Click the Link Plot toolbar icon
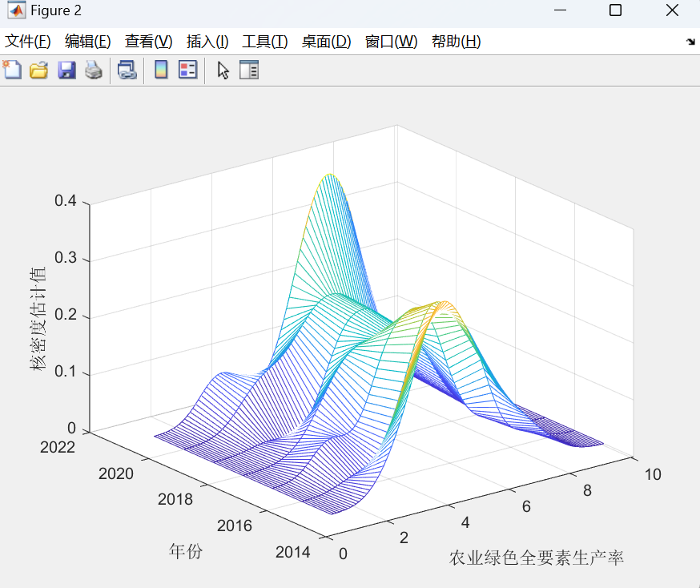Image resolution: width=700 pixels, height=588 pixels. coord(127,70)
